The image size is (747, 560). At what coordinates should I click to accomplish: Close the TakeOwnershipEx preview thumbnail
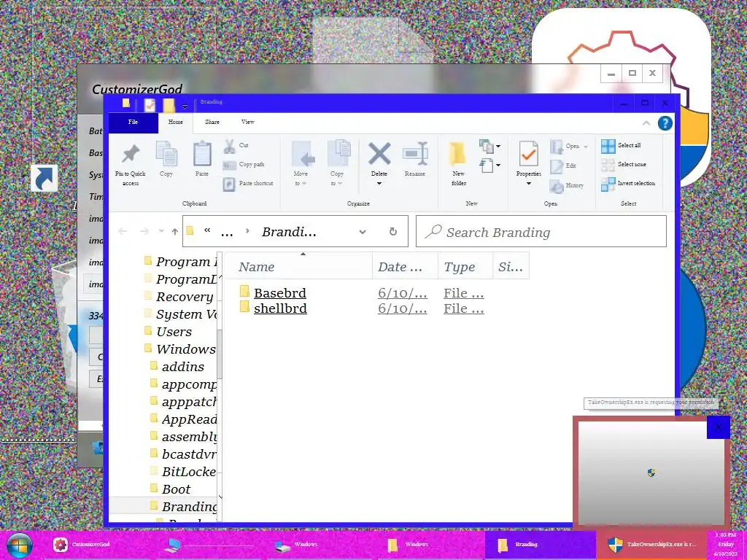pos(719,427)
